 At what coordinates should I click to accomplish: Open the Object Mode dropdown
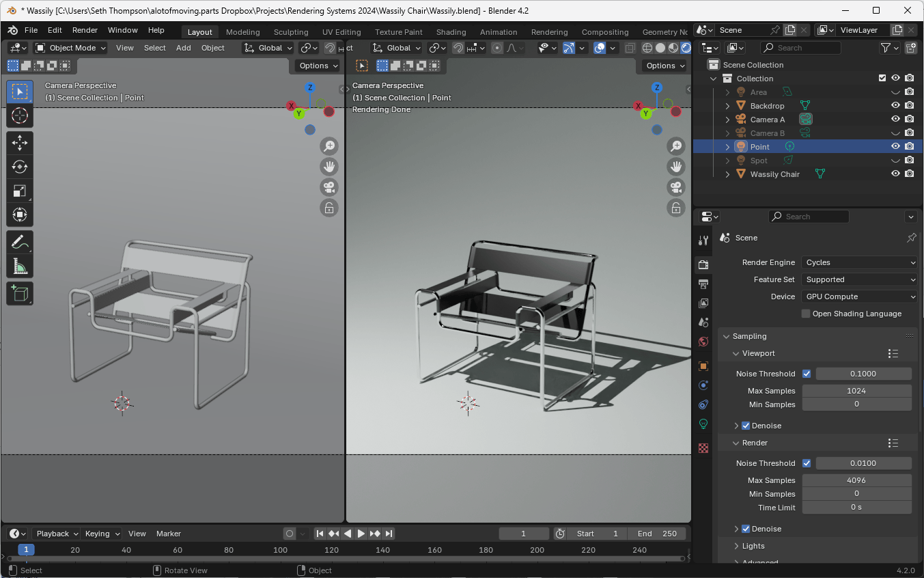[x=70, y=48]
